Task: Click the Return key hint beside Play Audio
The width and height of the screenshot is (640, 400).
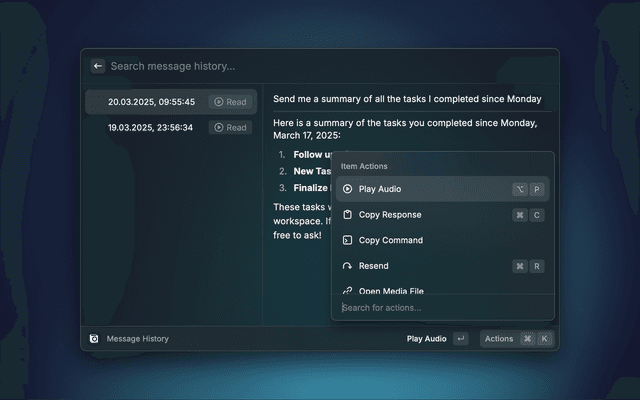Action: 460,339
